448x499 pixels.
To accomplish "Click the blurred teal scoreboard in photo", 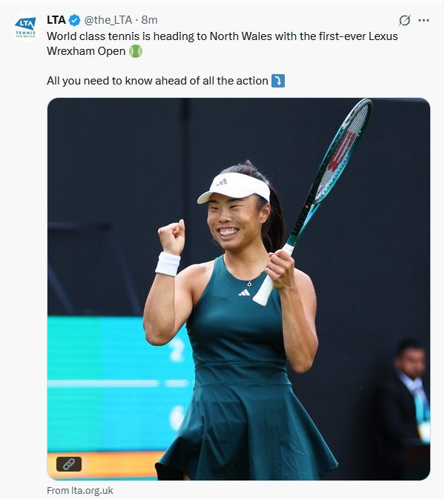I will (x=121, y=382).
